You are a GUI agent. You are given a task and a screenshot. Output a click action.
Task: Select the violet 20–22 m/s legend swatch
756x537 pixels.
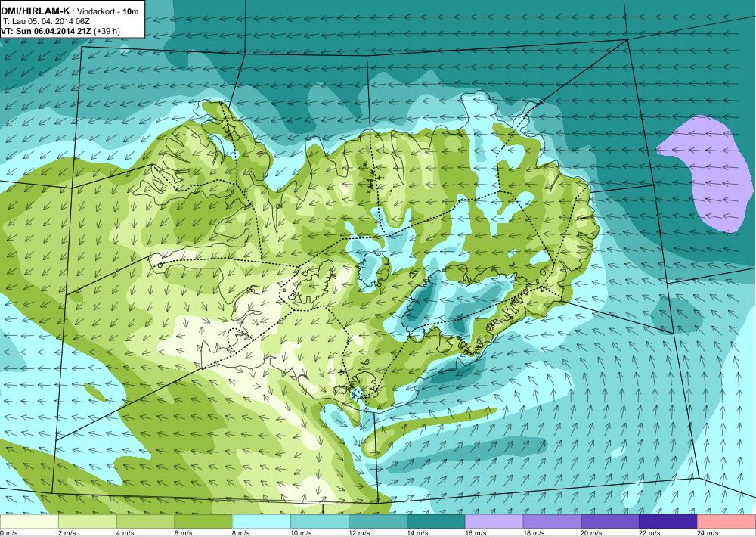[x=610, y=522]
